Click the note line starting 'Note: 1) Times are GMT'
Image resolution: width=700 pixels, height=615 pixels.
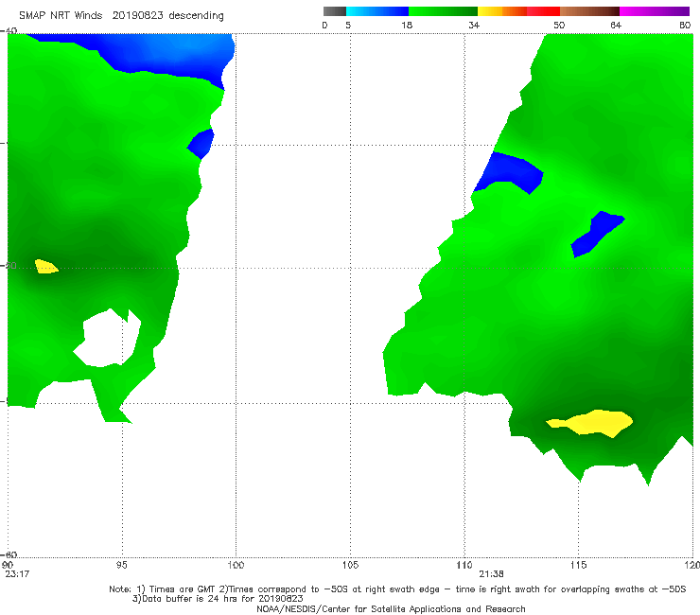[x=397, y=589]
